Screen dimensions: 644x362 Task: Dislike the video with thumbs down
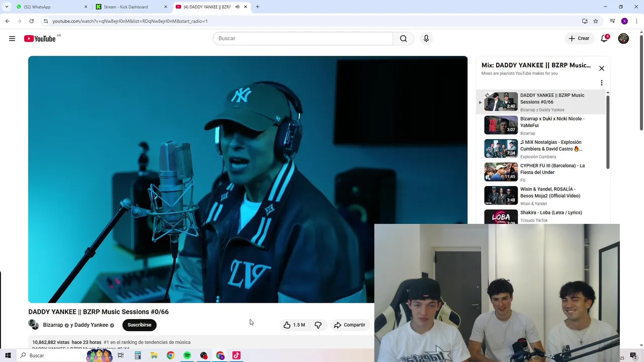(x=318, y=325)
